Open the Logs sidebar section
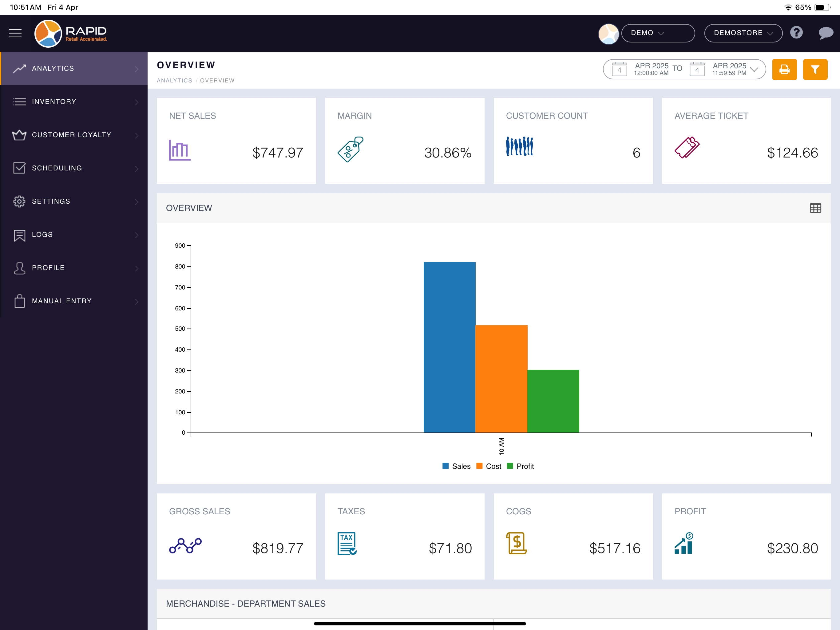This screenshot has width=840, height=630. tap(74, 234)
